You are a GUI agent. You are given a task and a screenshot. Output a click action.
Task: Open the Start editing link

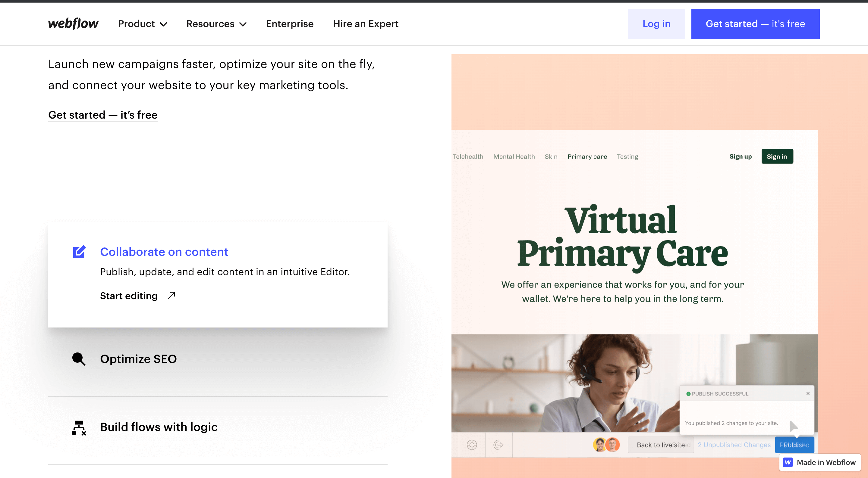[129, 296]
